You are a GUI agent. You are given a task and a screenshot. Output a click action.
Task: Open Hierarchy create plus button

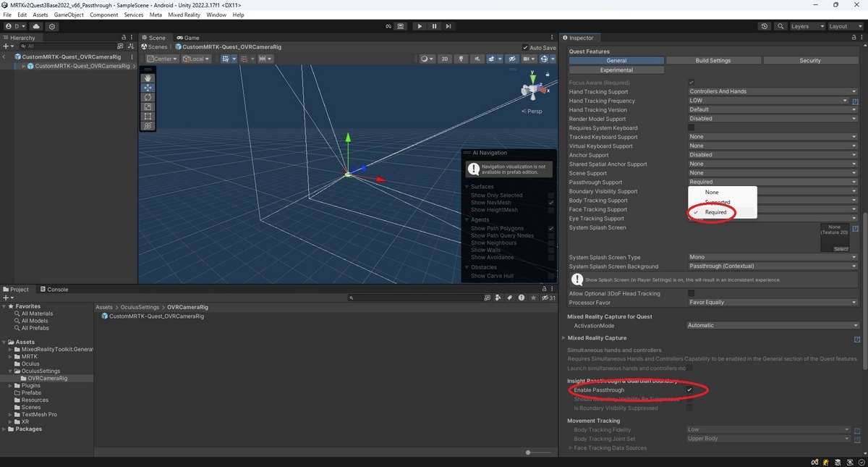[x=8, y=46]
